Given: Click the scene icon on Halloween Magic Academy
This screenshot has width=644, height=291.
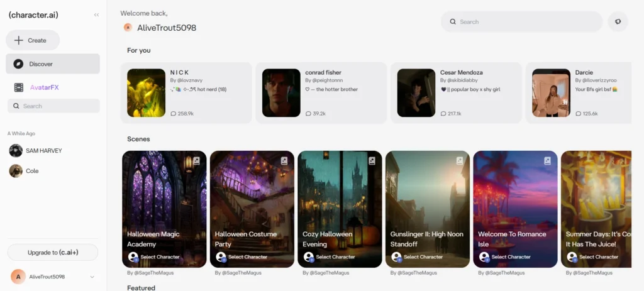Looking at the screenshot, I should [x=196, y=161].
